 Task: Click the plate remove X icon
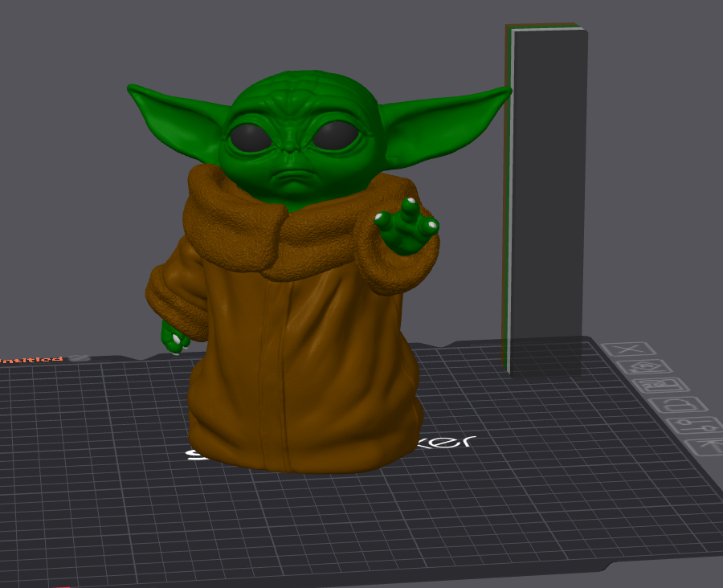pos(628,349)
